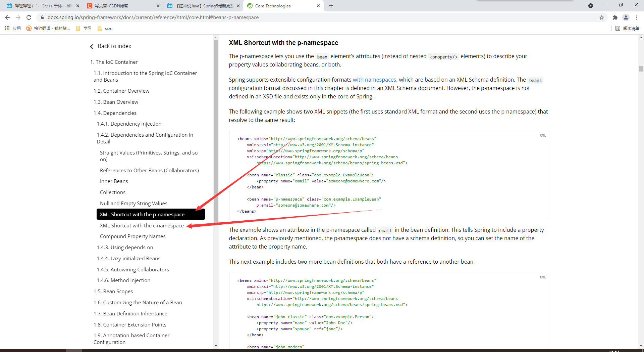Open Null and Empty String Values
The width and height of the screenshot is (644, 352).
pyautogui.click(x=133, y=203)
